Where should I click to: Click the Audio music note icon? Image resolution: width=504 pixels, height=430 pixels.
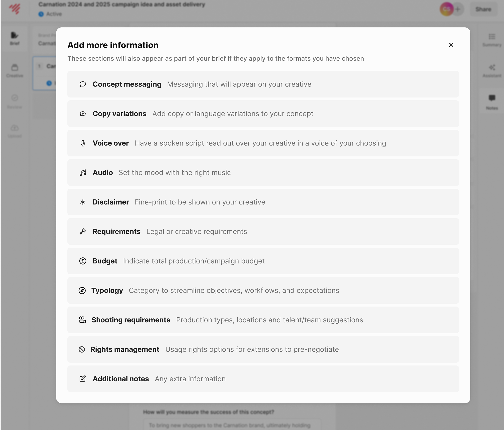tap(83, 173)
